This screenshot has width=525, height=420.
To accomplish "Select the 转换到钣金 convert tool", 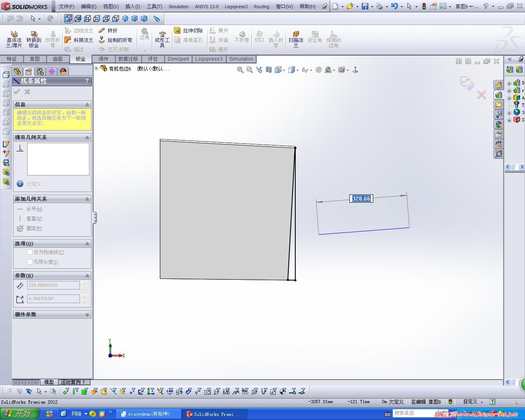I will point(34,39).
